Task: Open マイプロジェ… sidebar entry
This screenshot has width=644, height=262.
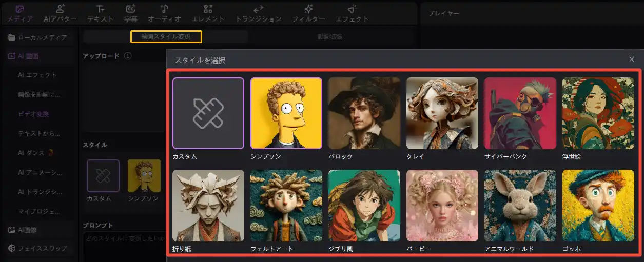Action: pos(39,211)
